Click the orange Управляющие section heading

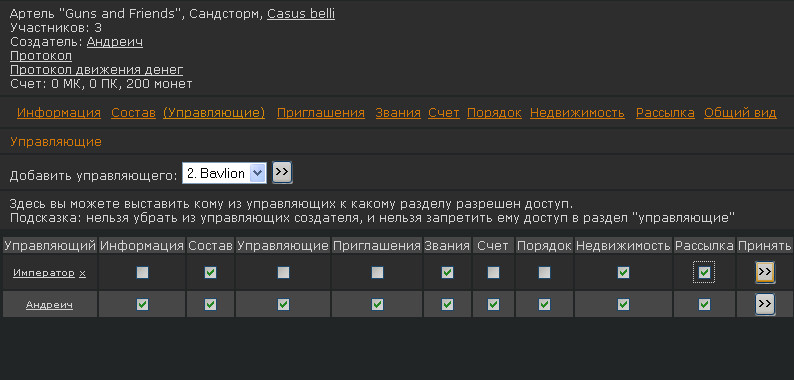point(56,142)
